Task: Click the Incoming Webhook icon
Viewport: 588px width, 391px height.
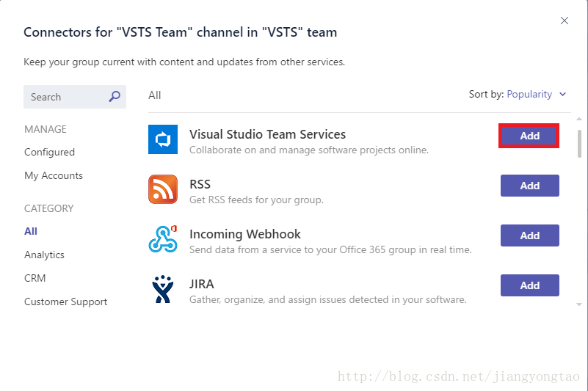Action: pos(163,239)
